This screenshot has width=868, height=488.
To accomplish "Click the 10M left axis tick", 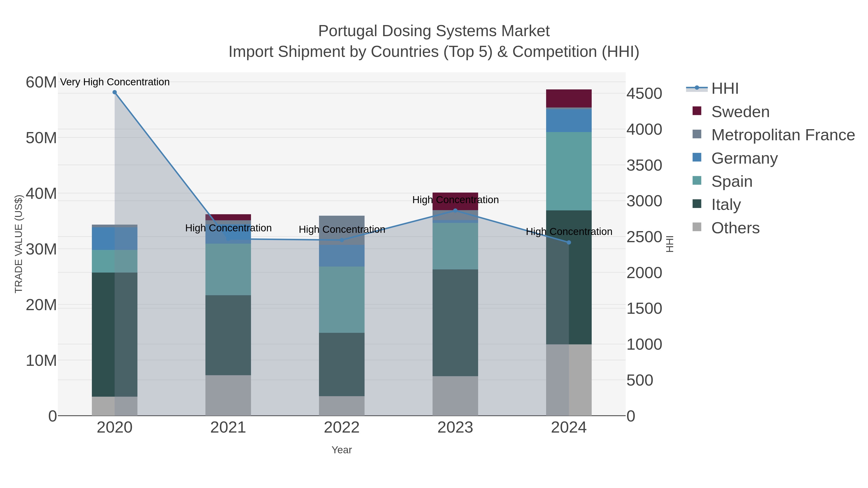I will (x=41, y=361).
